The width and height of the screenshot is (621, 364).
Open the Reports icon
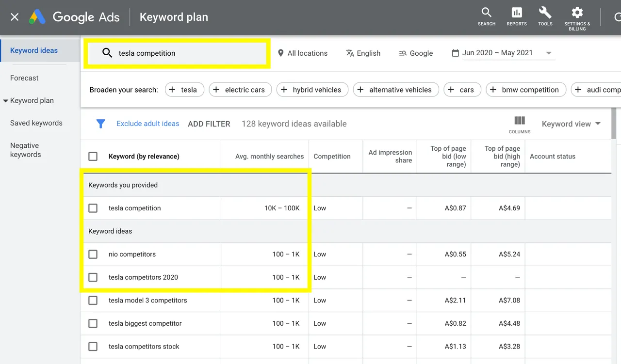pos(517,16)
